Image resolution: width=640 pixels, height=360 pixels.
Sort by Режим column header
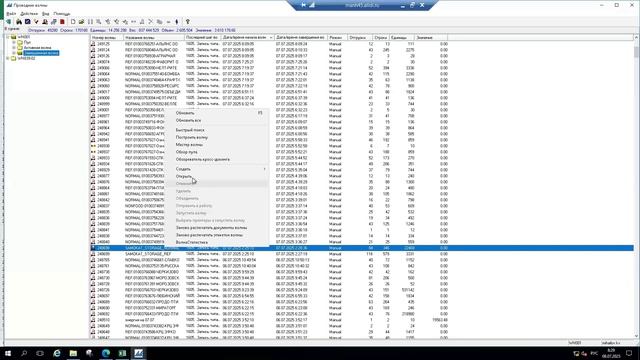coord(337,38)
